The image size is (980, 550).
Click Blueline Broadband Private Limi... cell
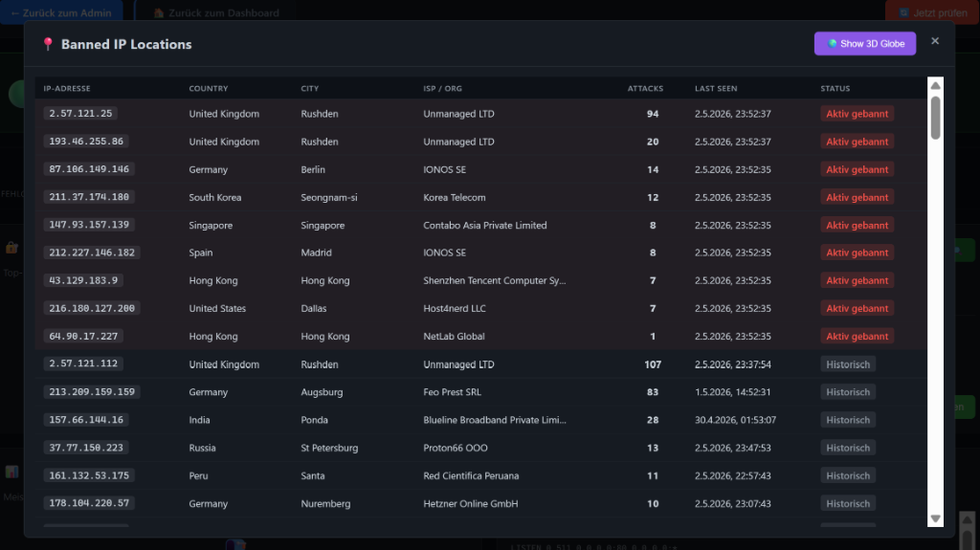point(495,420)
